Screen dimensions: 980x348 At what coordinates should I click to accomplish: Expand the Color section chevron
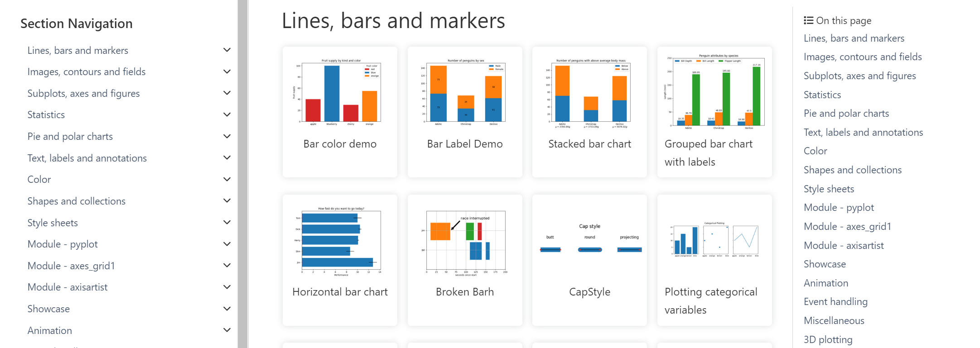(227, 180)
